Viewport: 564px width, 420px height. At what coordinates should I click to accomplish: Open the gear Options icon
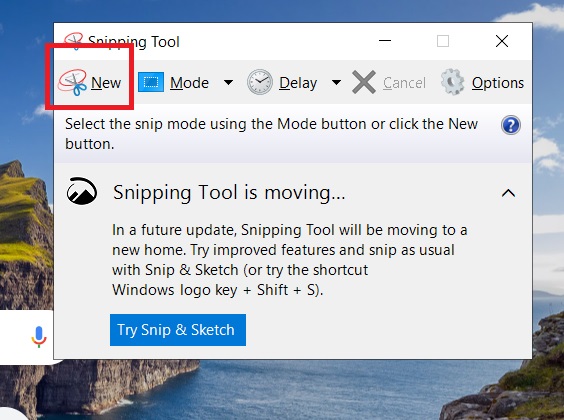pos(453,82)
